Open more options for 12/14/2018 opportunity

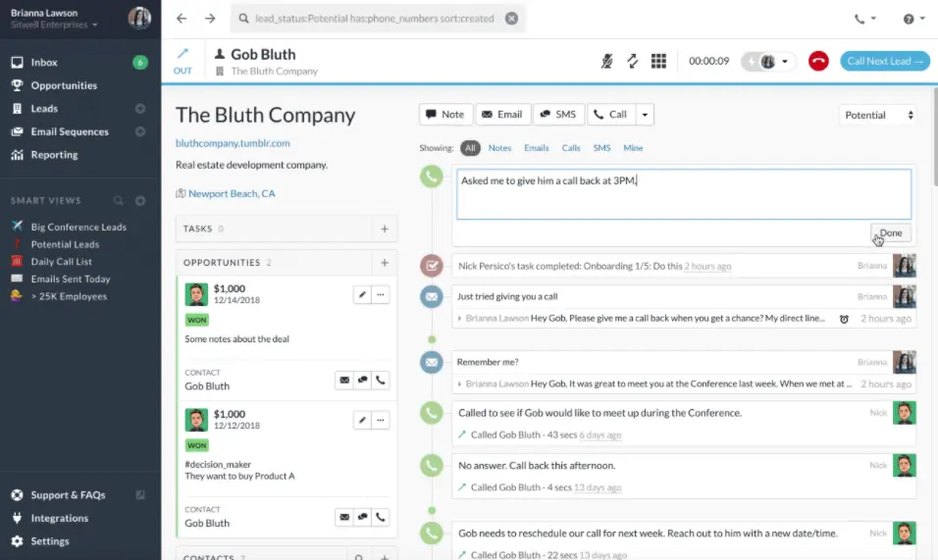pos(381,294)
